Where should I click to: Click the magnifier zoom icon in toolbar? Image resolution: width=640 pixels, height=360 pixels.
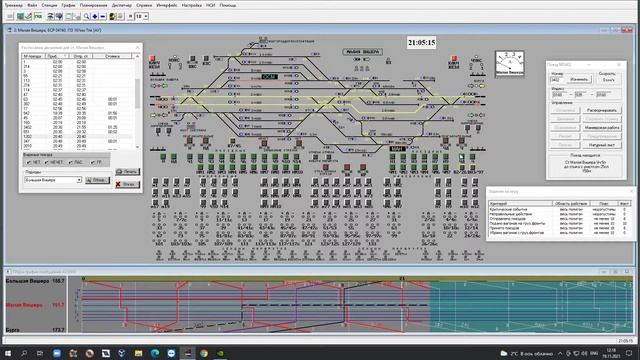87,16
